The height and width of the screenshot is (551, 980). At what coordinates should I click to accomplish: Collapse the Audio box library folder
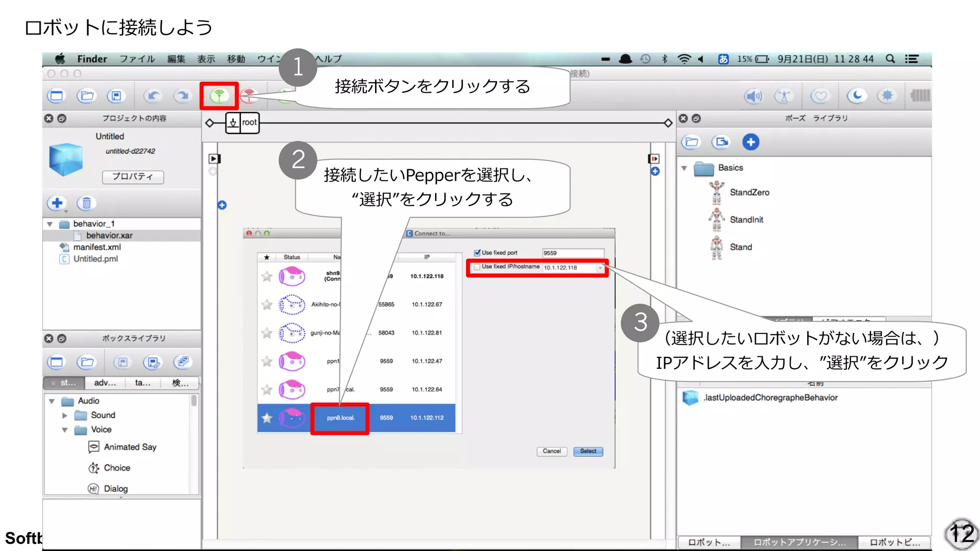(x=52, y=401)
